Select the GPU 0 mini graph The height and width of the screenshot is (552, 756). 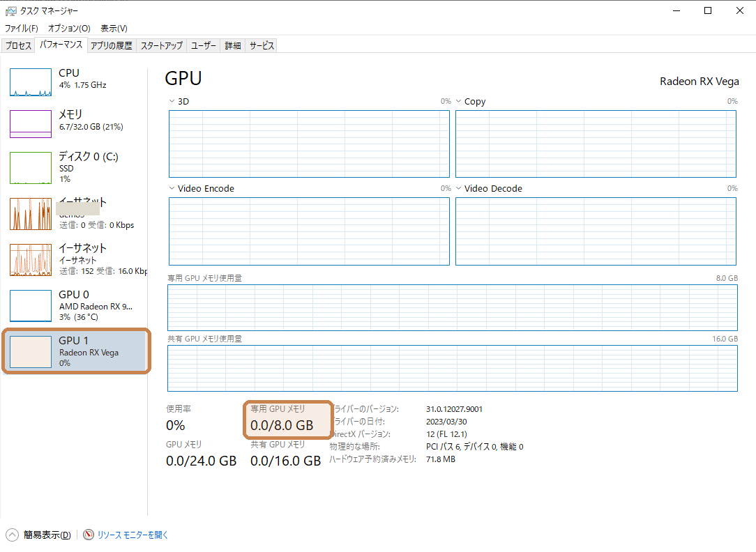tap(31, 305)
